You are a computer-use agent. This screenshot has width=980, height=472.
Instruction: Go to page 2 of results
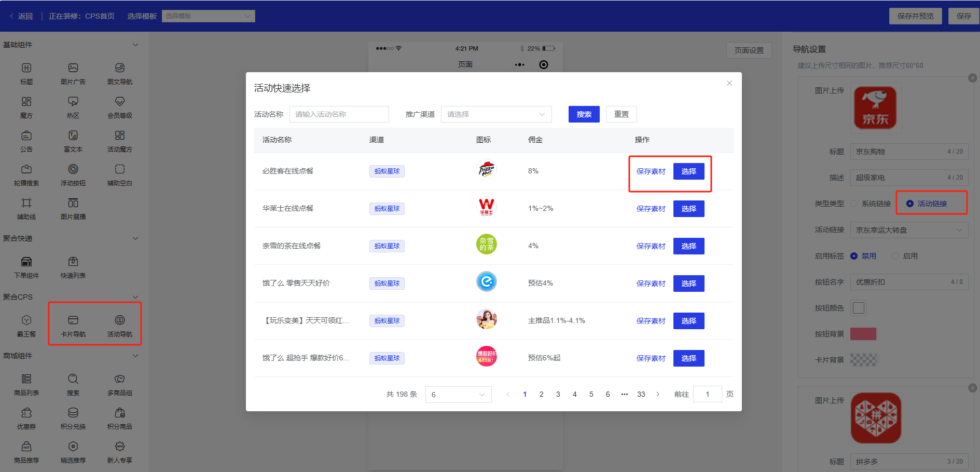pyautogui.click(x=541, y=394)
